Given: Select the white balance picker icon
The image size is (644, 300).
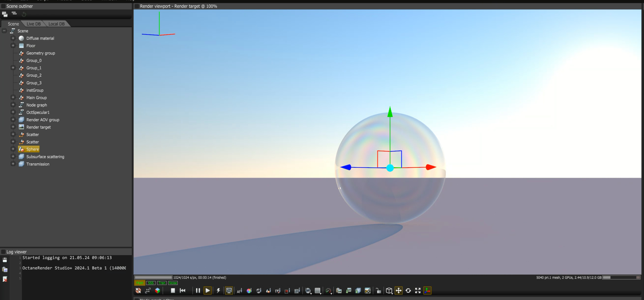Looking at the screenshot, I should click(x=249, y=291).
